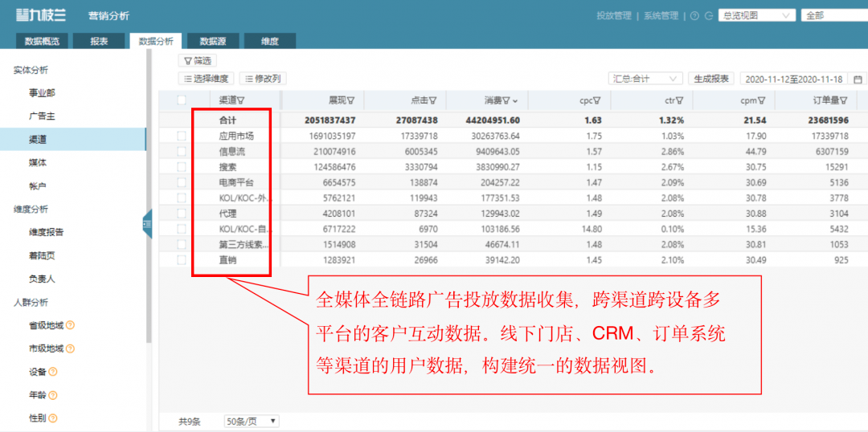
Task: Click filter funnel icon on 点击 column
Action: 432,100
